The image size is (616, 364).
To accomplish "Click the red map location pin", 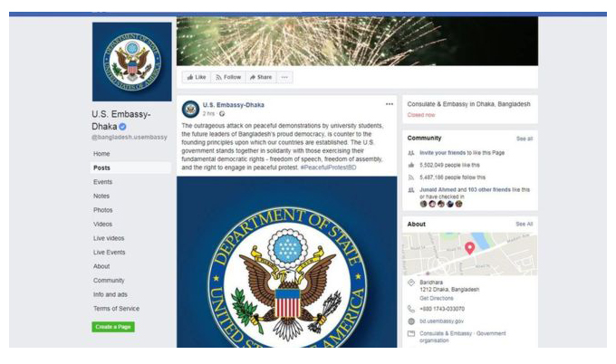I will (469, 248).
